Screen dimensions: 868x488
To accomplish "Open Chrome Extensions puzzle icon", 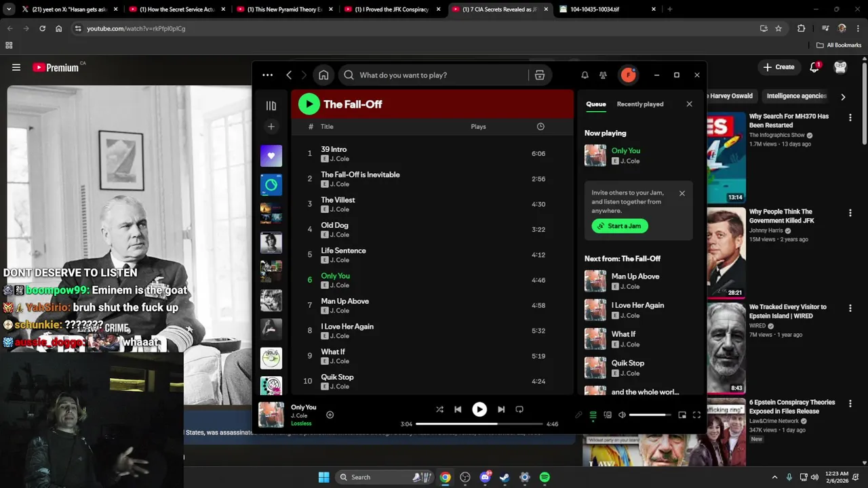I will point(802,28).
